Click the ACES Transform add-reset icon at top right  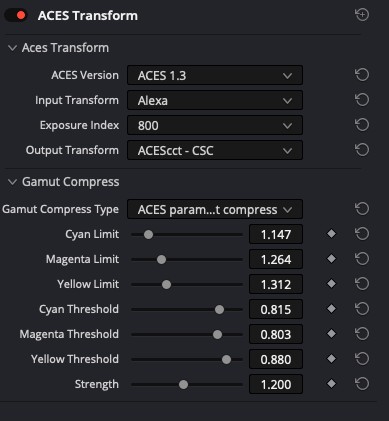coord(362,15)
